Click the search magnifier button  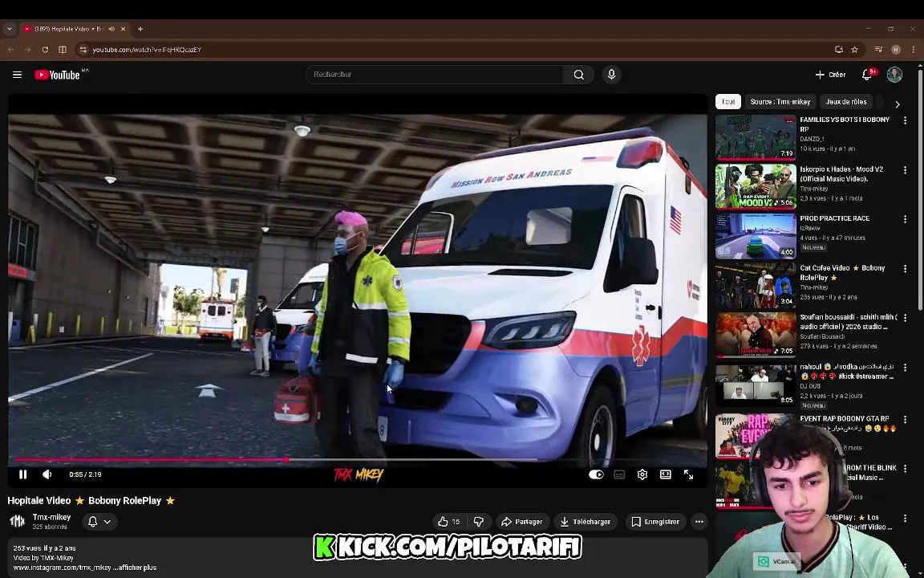click(x=578, y=75)
